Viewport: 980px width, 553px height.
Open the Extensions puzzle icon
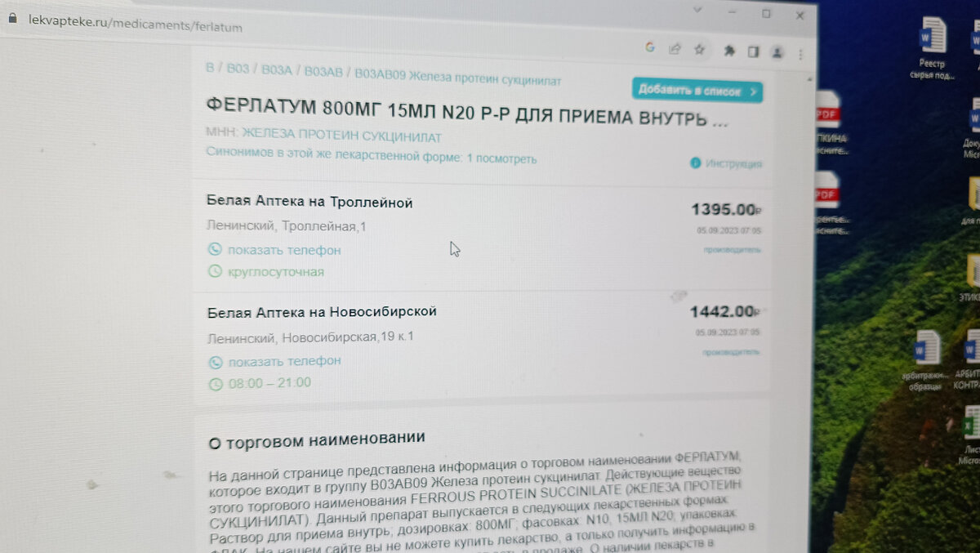(729, 51)
